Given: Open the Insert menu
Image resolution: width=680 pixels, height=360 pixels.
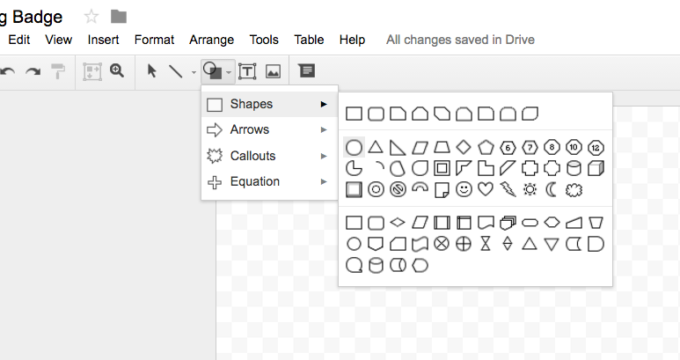Looking at the screenshot, I should click(103, 39).
